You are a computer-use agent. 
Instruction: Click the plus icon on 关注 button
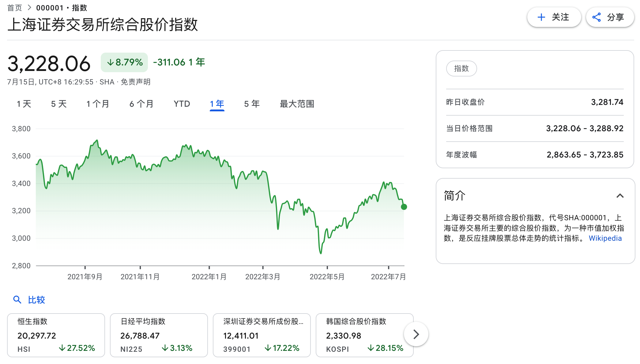tap(541, 17)
